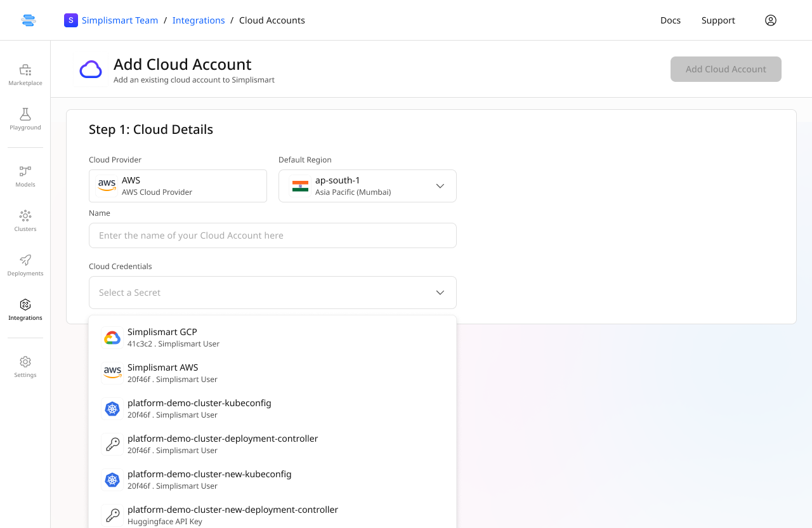Screen dimensions: 812x528
Task: Open the Support link
Action: (x=718, y=20)
